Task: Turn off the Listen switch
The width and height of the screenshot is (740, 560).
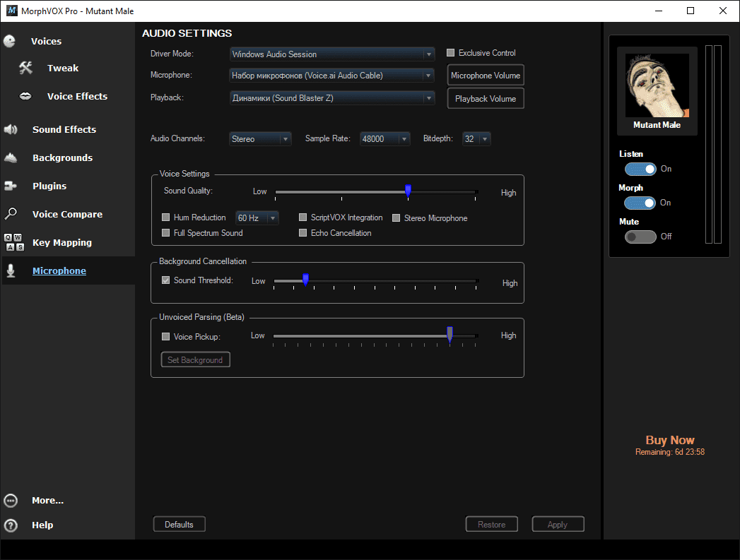Action: tap(640, 169)
